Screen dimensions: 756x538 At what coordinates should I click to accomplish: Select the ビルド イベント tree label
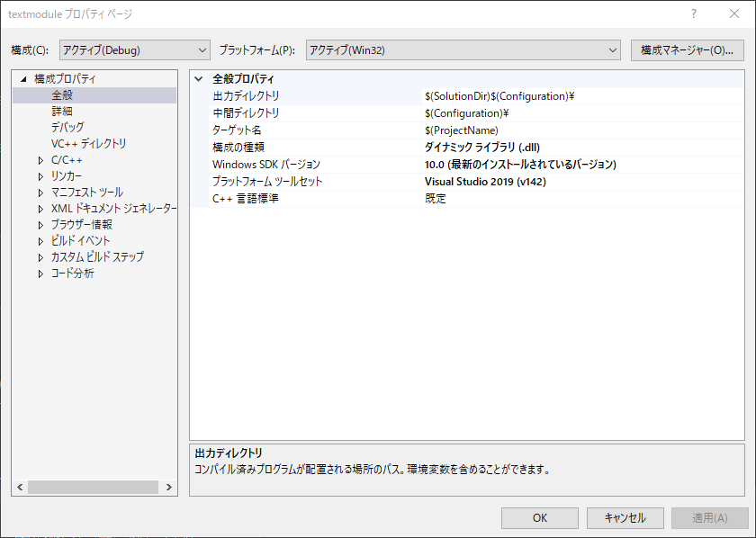(x=80, y=241)
